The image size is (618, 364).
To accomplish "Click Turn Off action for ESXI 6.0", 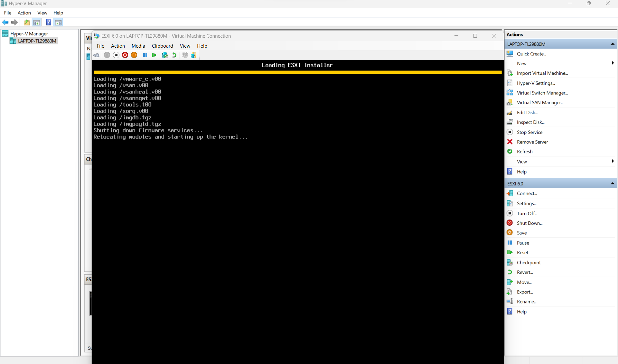I will 527,213.
